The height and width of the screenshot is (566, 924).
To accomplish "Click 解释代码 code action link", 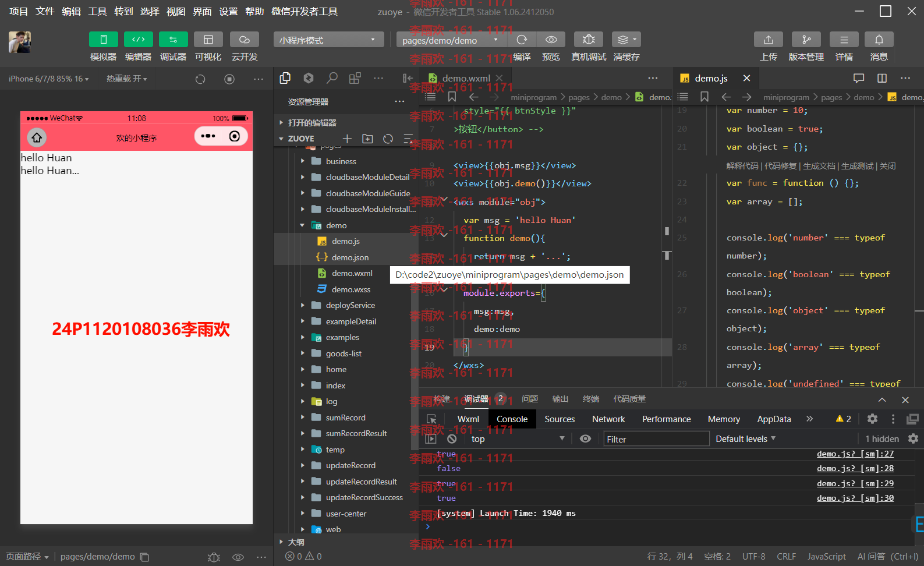I will tap(742, 167).
